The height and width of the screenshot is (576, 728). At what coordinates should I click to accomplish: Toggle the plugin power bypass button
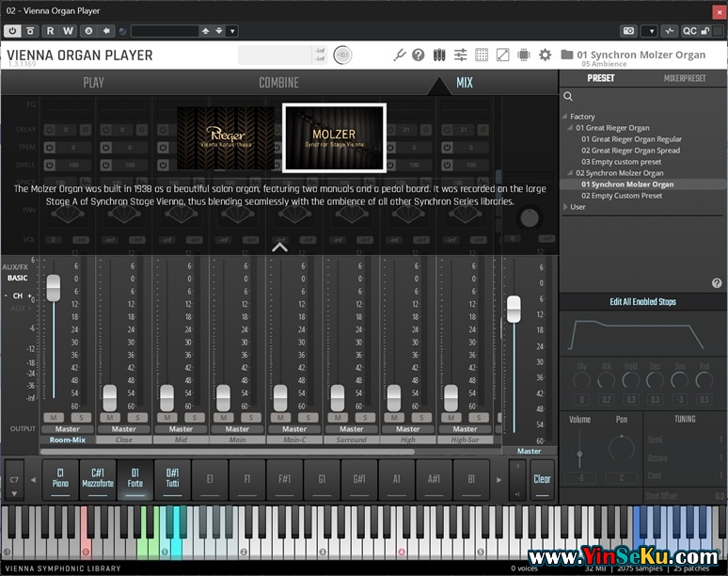[12, 31]
